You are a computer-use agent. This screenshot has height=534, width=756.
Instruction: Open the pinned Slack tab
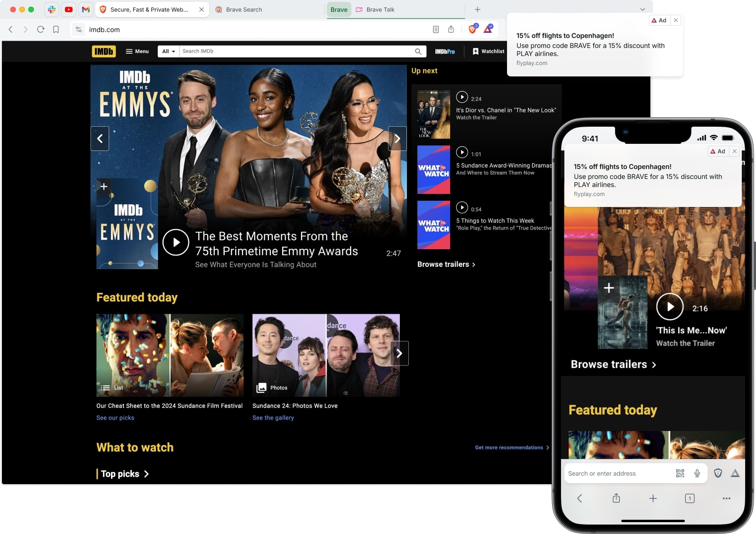[52, 9]
